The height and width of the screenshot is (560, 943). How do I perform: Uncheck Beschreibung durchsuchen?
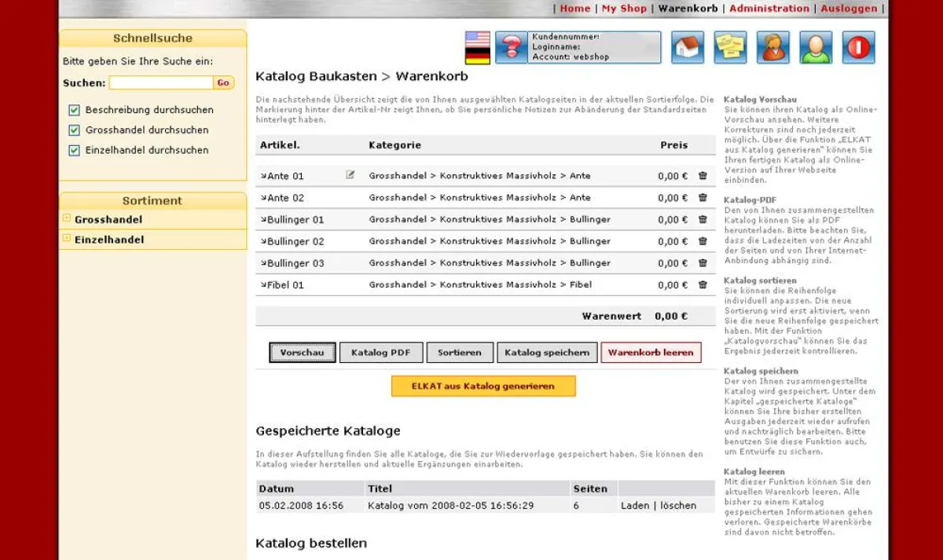[x=74, y=110]
